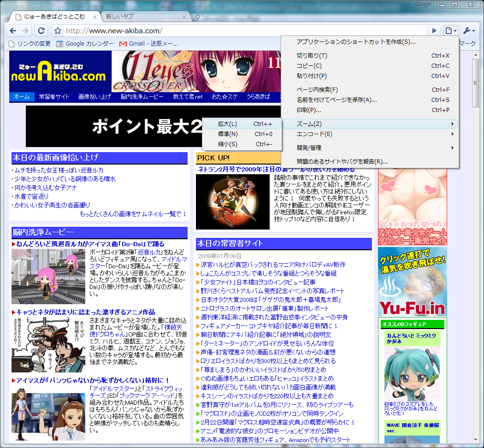Select コピー(C) from the page menu
484x448 pixels.
pos(370,66)
